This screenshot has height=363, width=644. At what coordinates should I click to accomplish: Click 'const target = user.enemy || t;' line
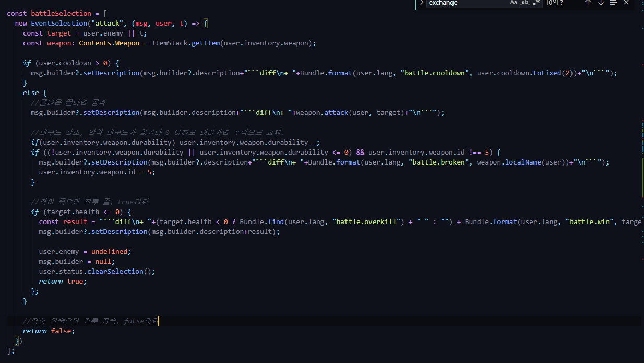pyautogui.click(x=85, y=33)
